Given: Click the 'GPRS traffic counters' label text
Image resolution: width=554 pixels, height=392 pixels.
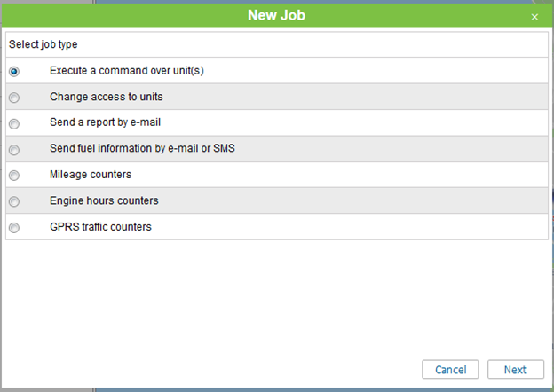Looking at the screenshot, I should click(100, 227).
